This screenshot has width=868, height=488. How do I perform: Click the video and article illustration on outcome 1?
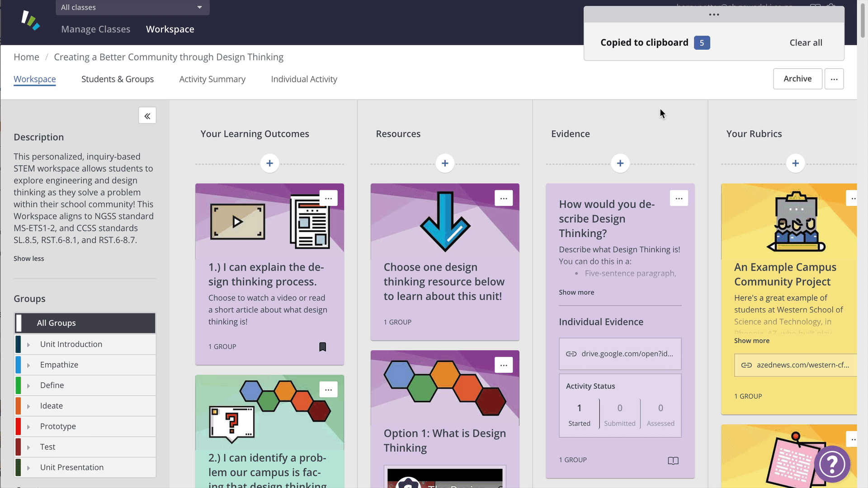click(270, 222)
